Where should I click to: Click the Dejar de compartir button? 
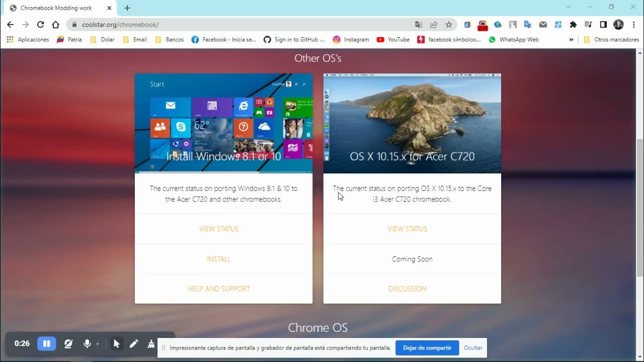pos(427,348)
